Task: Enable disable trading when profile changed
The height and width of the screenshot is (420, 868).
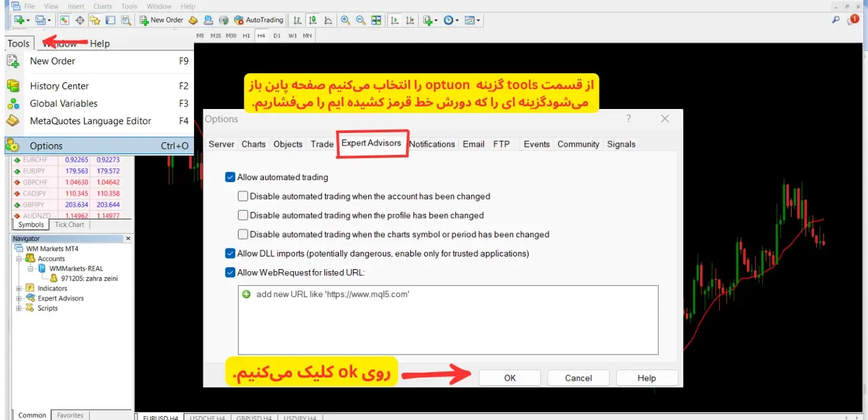Action: pyautogui.click(x=243, y=215)
